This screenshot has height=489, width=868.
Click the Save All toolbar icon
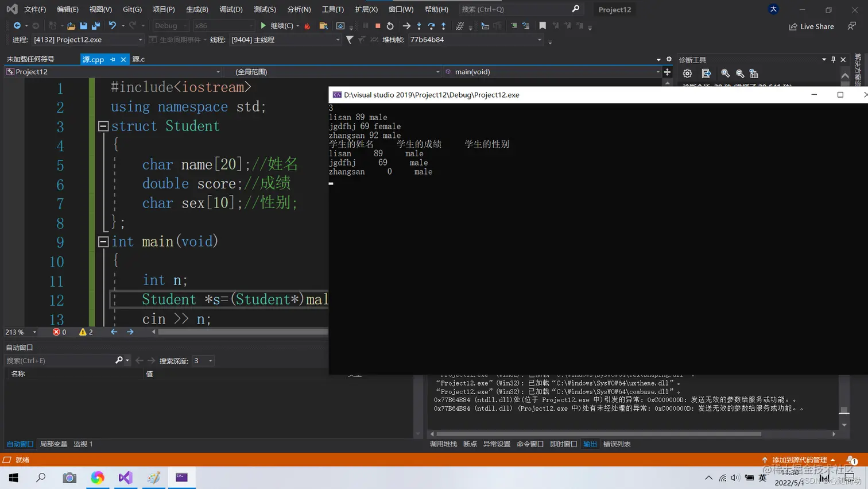(96, 26)
